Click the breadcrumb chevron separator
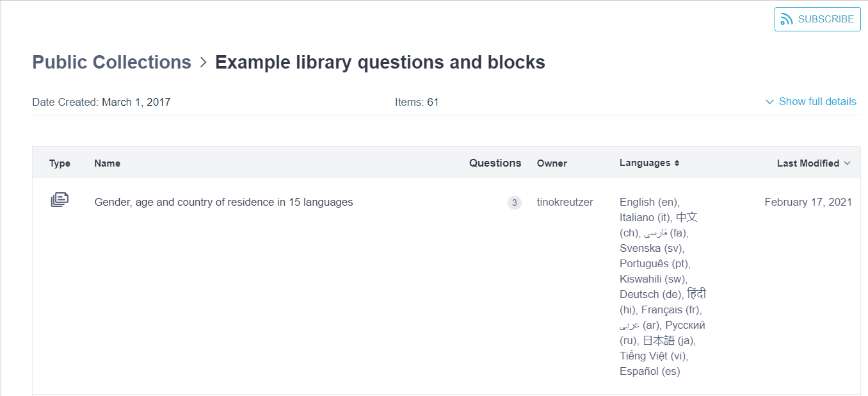Image resolution: width=868 pixels, height=396 pixels. [x=204, y=62]
